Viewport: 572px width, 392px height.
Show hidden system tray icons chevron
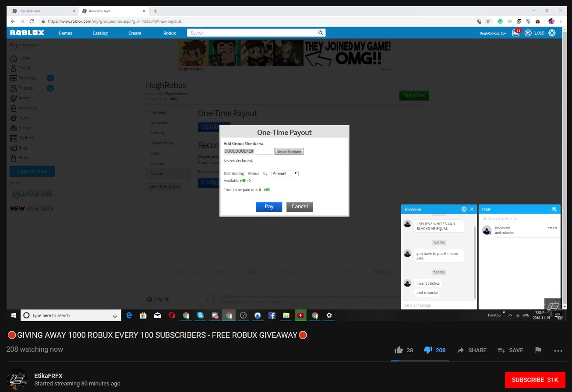coord(510,315)
